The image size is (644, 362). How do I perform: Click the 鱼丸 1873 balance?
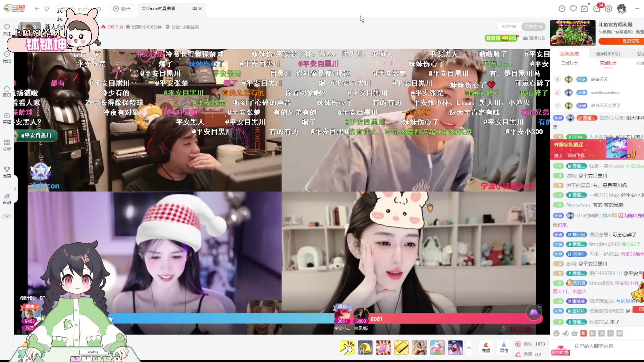530,344
